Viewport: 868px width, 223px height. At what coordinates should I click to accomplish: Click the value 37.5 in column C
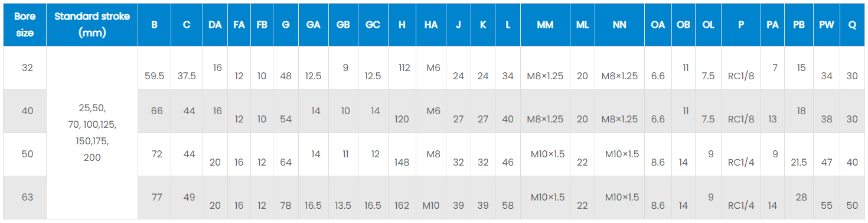(187, 76)
